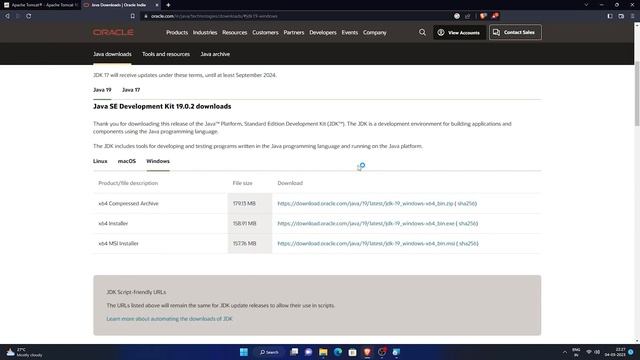This screenshot has width=640, height=360.
Task: Open the Java archive section
Action: (x=215, y=54)
